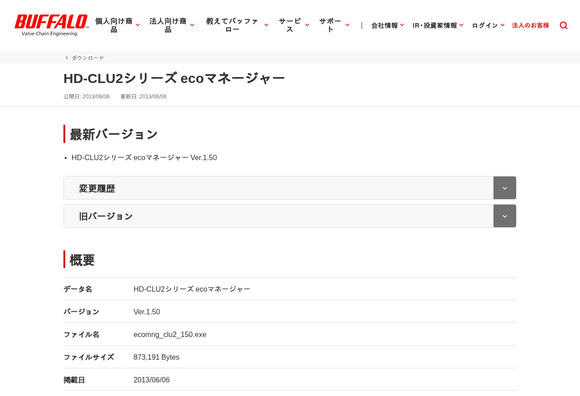Click file size 873,191 Bytes
The width and height of the screenshot is (580, 396).
tap(156, 357)
